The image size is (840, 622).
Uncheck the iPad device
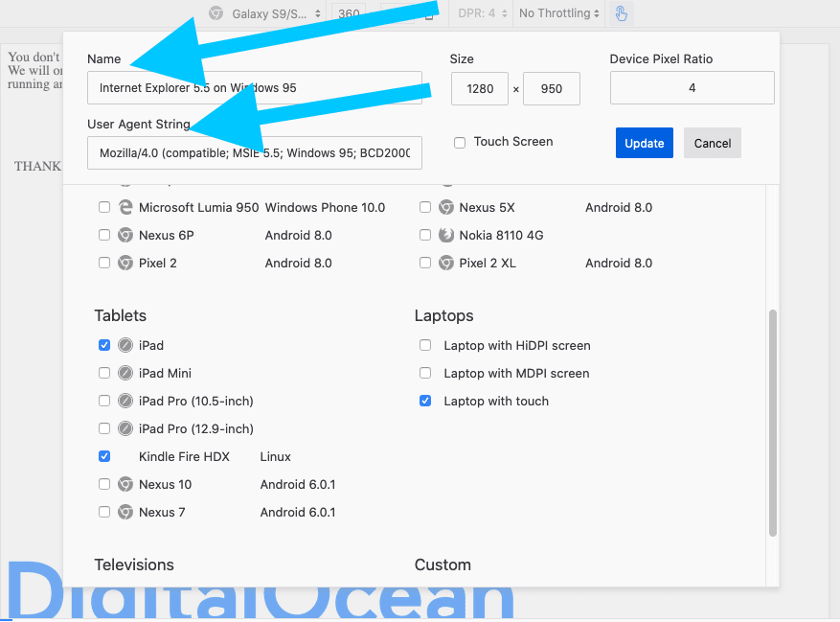coord(104,345)
